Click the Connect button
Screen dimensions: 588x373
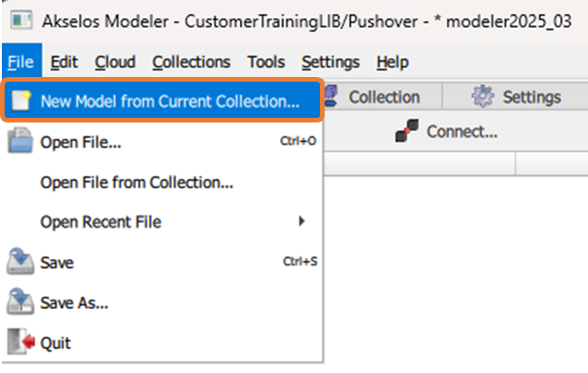[446, 132]
